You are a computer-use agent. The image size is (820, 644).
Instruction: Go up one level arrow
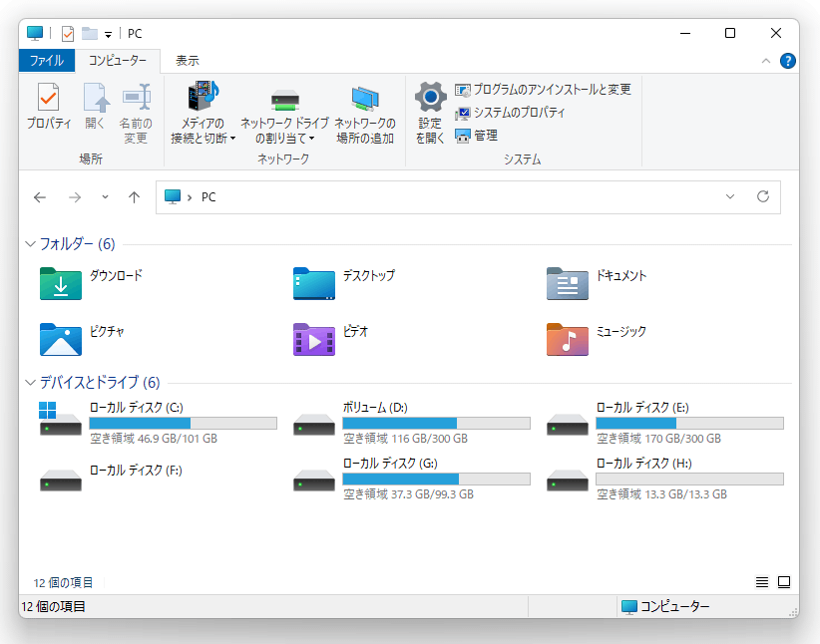[x=135, y=197]
